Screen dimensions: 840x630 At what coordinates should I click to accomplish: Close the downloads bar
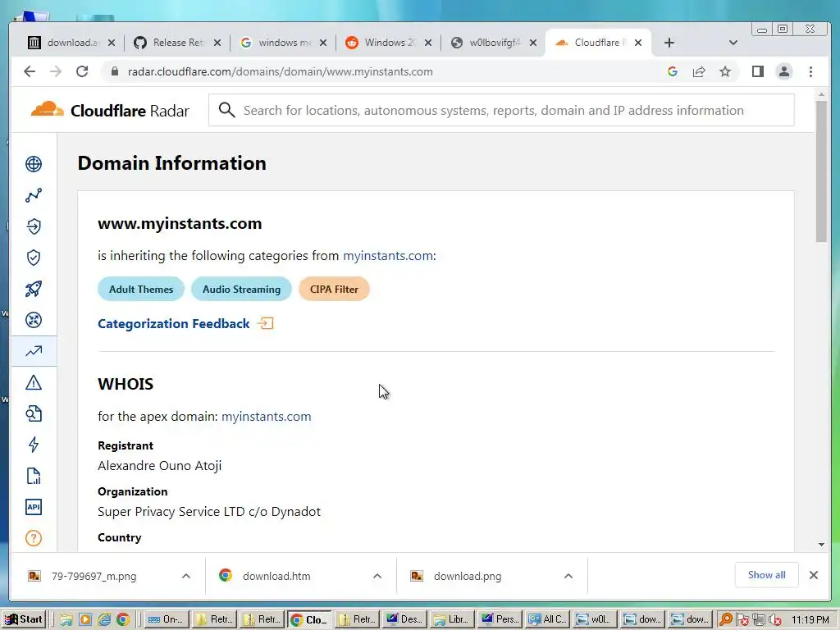tap(813, 575)
